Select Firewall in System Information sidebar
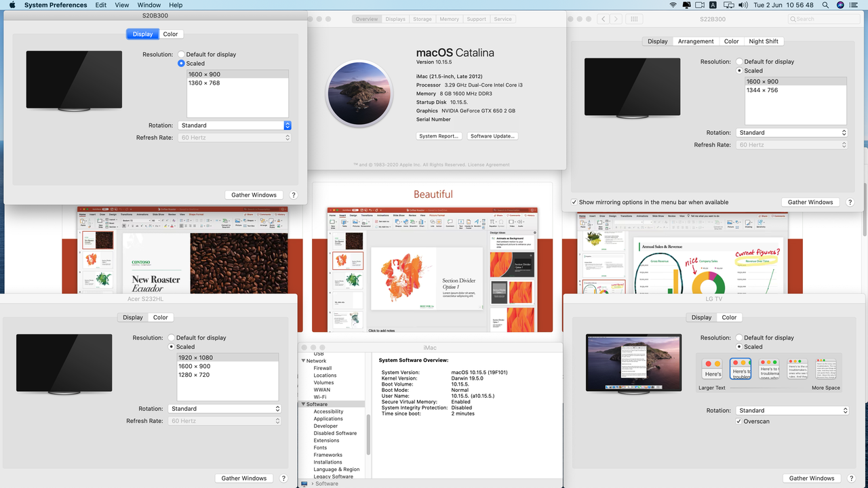 [323, 368]
